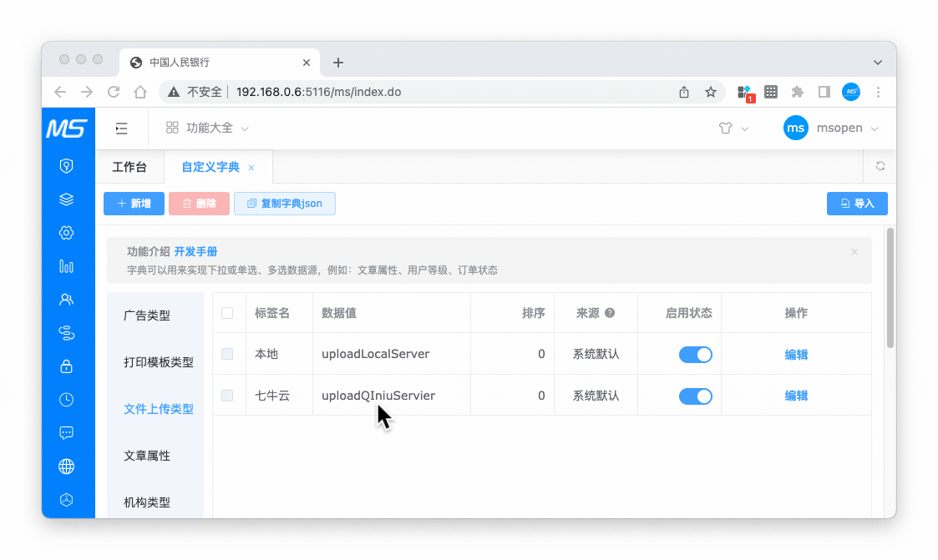Disable the 七牛云 status switch

tap(695, 396)
